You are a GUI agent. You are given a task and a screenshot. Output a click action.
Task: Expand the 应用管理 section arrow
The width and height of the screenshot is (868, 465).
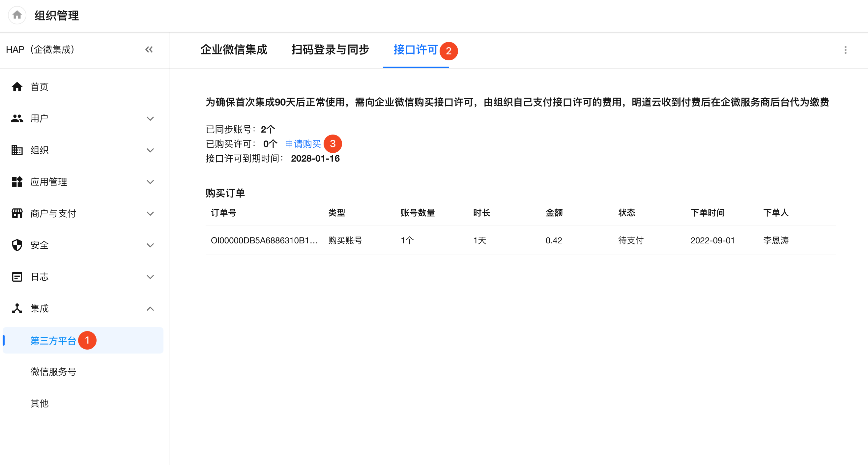150,182
